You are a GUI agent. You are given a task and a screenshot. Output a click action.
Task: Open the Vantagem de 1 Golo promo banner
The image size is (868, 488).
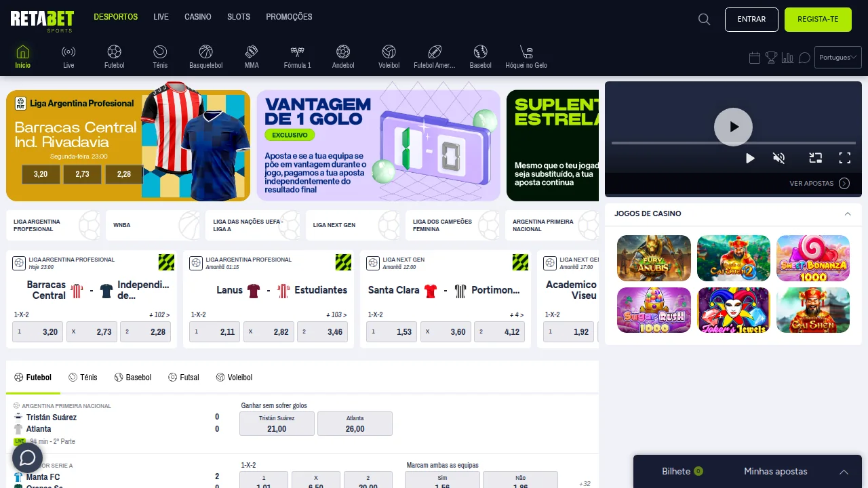point(378,146)
